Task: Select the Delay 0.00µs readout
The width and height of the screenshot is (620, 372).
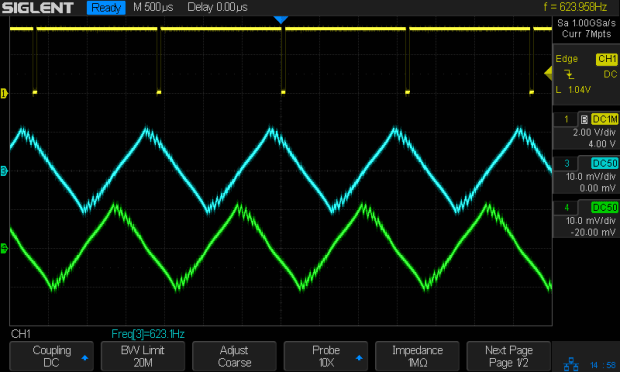Action: point(217,7)
